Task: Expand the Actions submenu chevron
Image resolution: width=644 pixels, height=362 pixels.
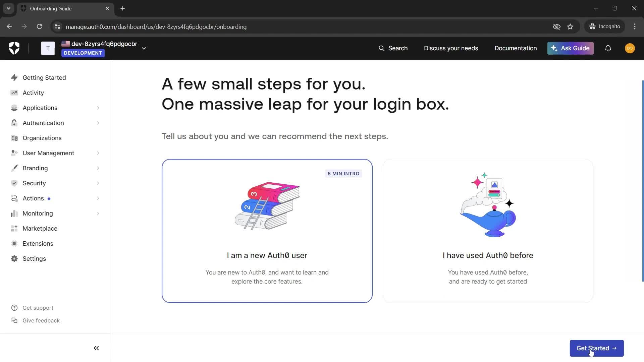Action: tap(98, 198)
